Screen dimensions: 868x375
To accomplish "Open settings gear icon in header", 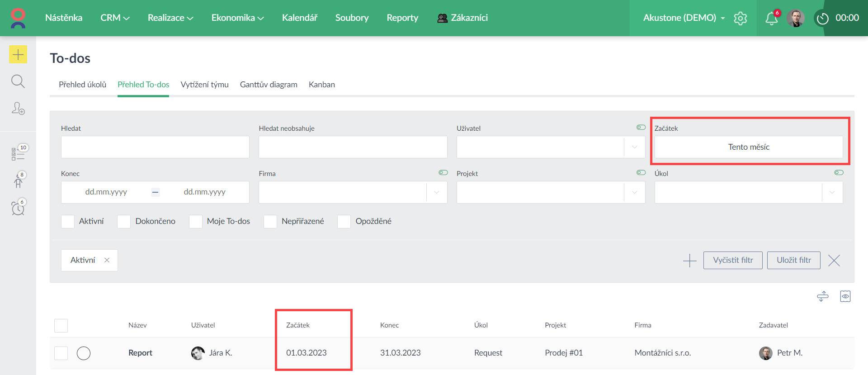I will coord(740,18).
